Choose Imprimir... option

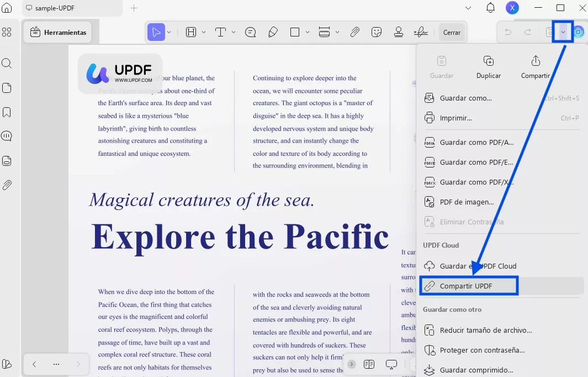[x=502, y=118]
